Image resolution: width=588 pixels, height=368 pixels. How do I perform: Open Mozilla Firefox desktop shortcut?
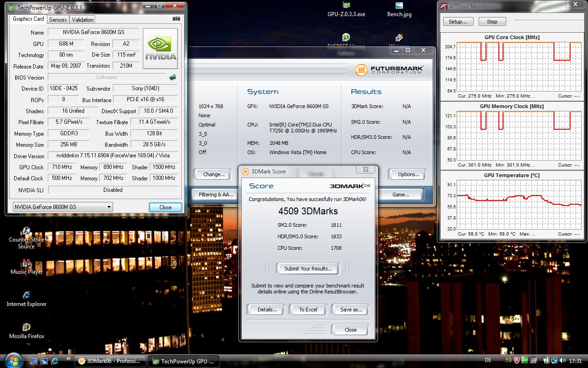tap(27, 331)
